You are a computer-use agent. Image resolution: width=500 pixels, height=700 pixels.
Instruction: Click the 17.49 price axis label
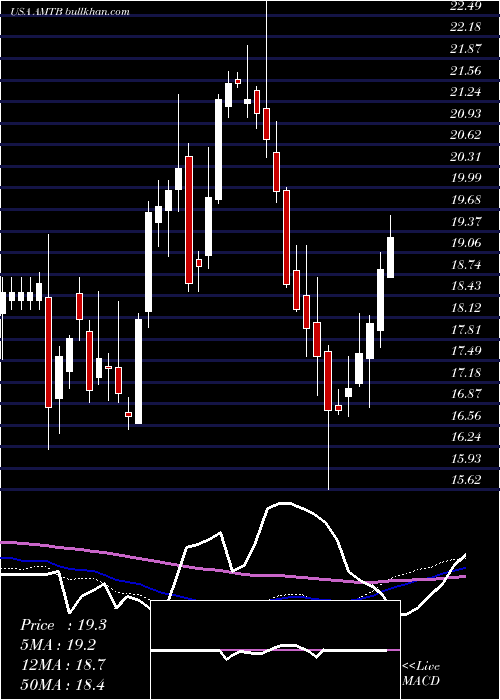[x=466, y=351]
